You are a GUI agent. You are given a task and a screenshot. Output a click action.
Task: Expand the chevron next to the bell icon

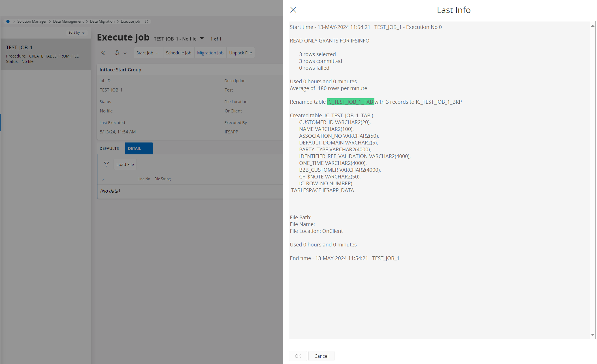125,53
